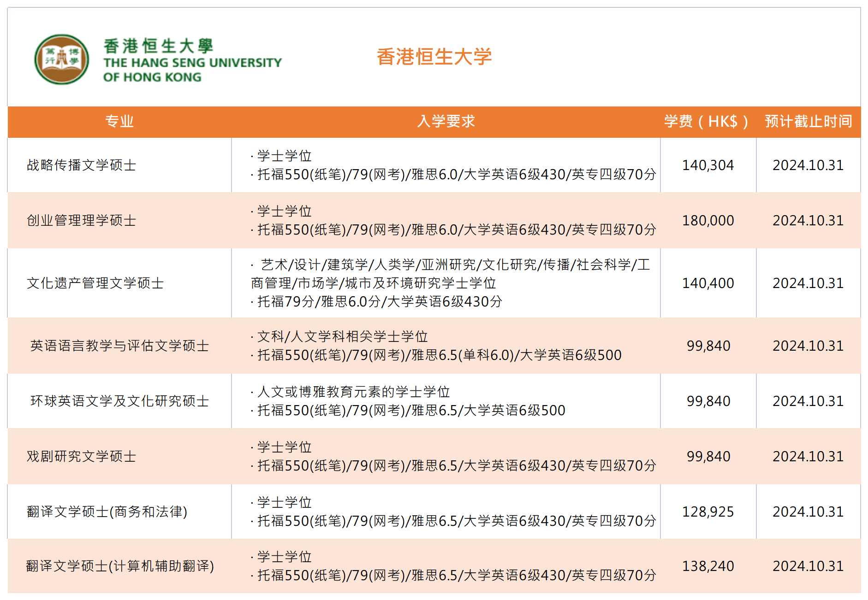Screen dimensions: 868x600
Task: Click THE HANG SENG UNIVERSITY OF HONG KONG text
Action: pos(192,70)
